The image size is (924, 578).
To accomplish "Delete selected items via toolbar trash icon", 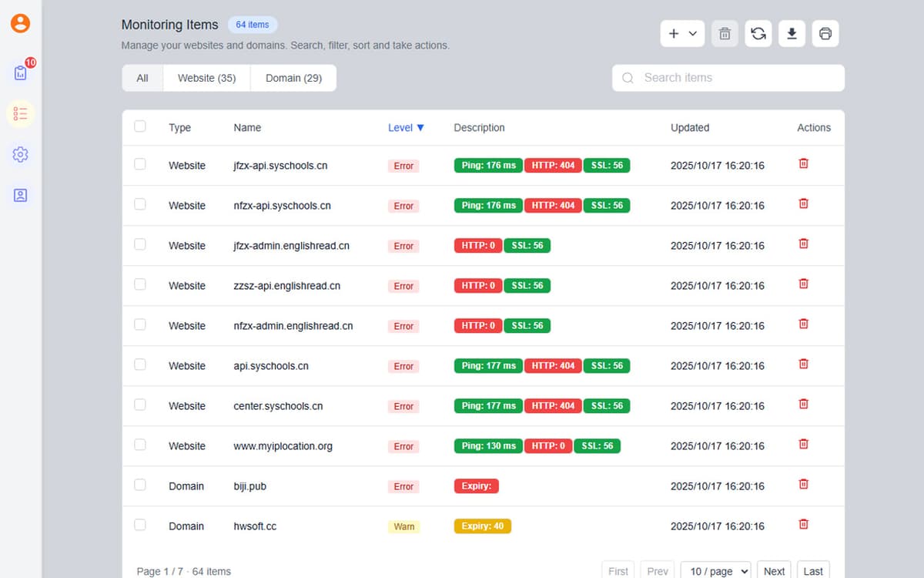I will 724,33.
